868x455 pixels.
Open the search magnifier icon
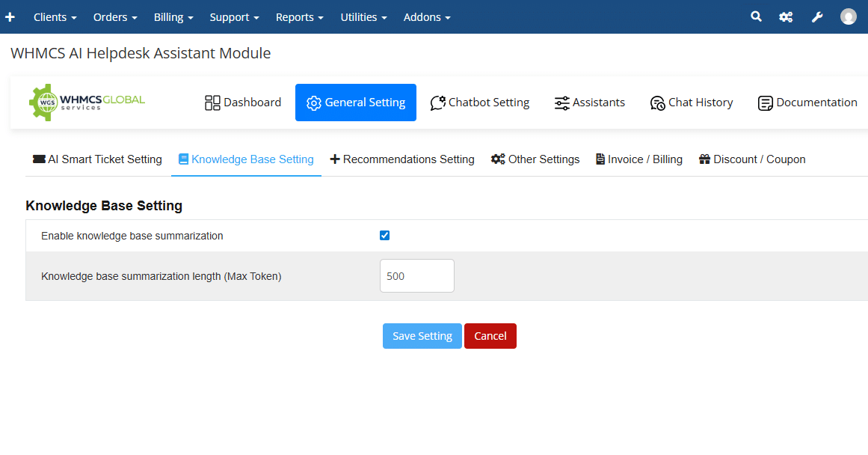click(756, 16)
